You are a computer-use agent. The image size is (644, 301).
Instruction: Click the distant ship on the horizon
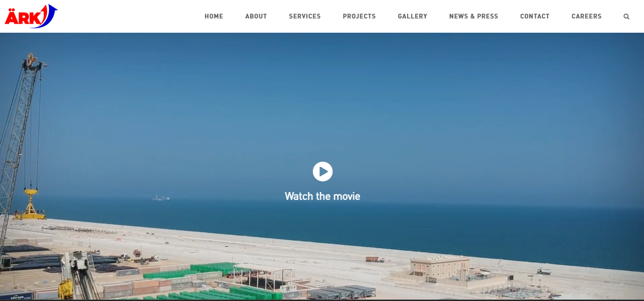(161, 198)
